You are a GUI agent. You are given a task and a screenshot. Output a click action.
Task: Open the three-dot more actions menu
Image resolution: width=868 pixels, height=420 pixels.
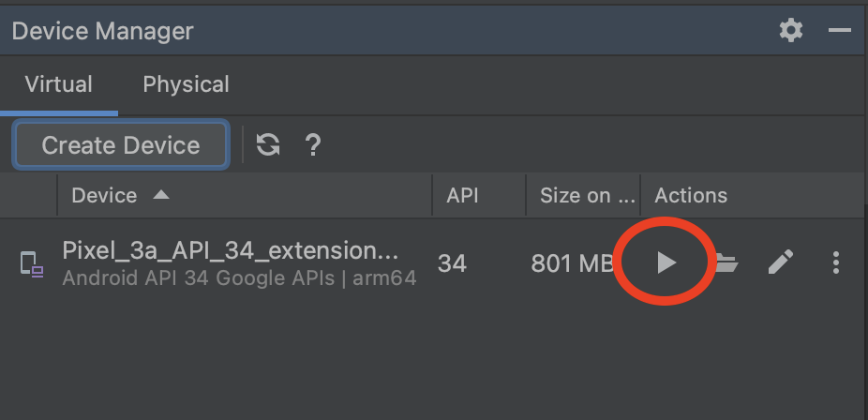[836, 263]
